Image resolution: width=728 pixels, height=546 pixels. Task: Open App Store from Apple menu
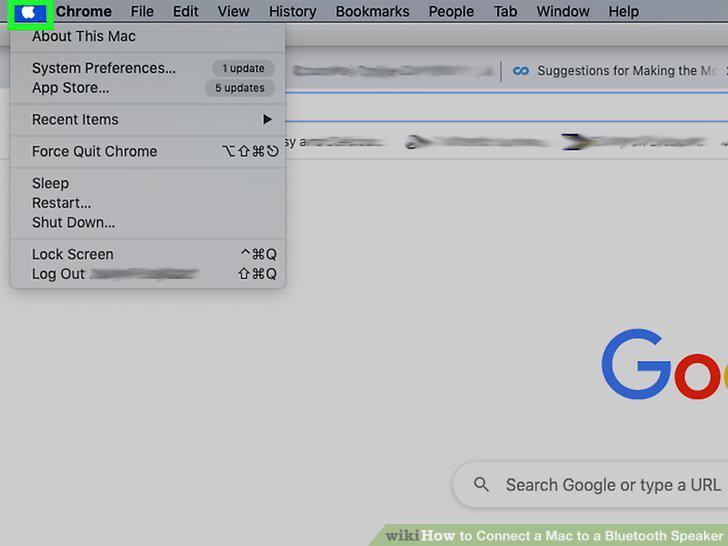[x=148, y=88]
